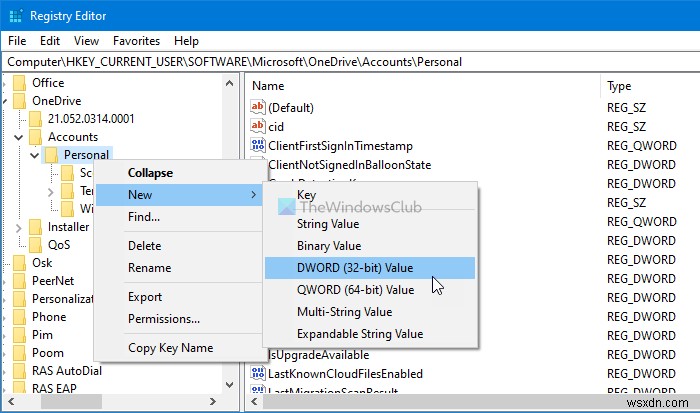The width and height of the screenshot is (700, 413).
Task: Click the string icon beside (Default)
Action: (x=258, y=107)
